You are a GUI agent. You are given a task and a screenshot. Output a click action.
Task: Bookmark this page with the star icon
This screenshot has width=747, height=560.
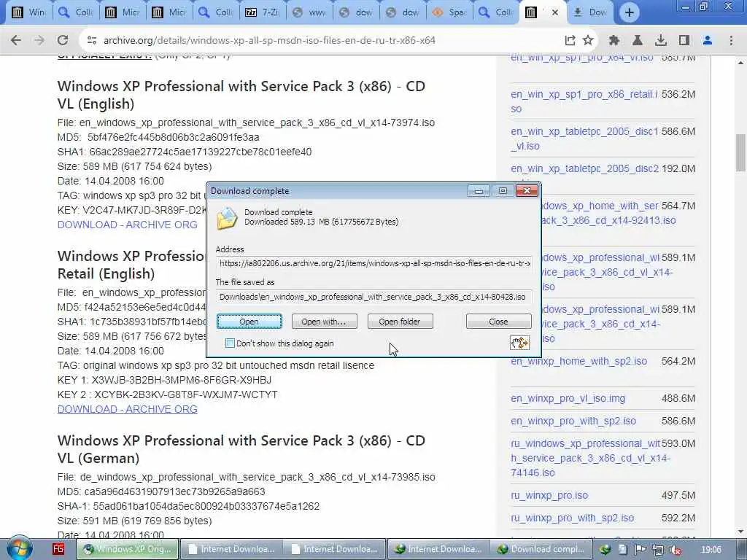tap(588, 41)
